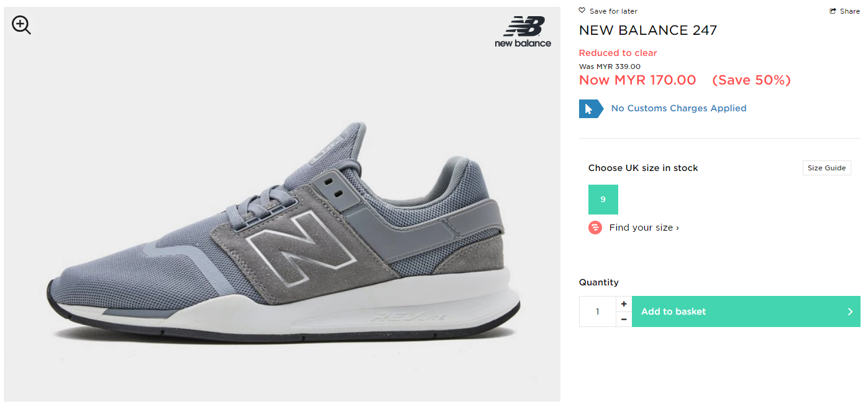The width and height of the screenshot is (868, 406).
Task: Click the round red Find your size icon
Action: tap(595, 228)
